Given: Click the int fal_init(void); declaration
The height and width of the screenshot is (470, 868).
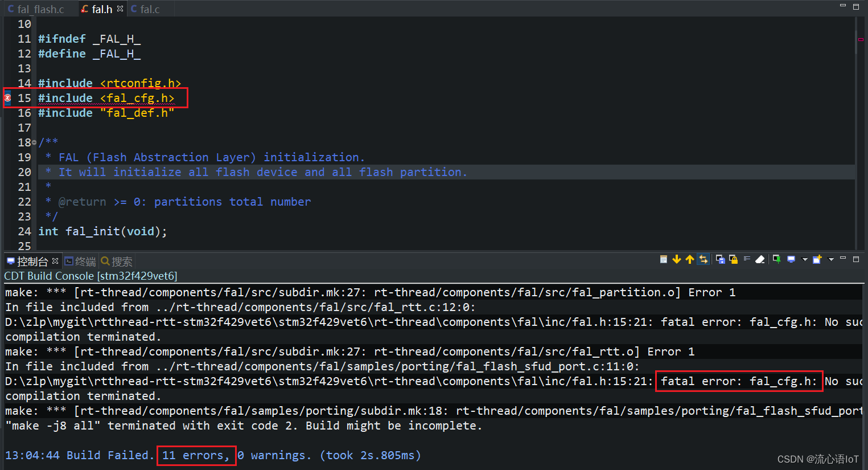Looking at the screenshot, I should pos(102,231).
